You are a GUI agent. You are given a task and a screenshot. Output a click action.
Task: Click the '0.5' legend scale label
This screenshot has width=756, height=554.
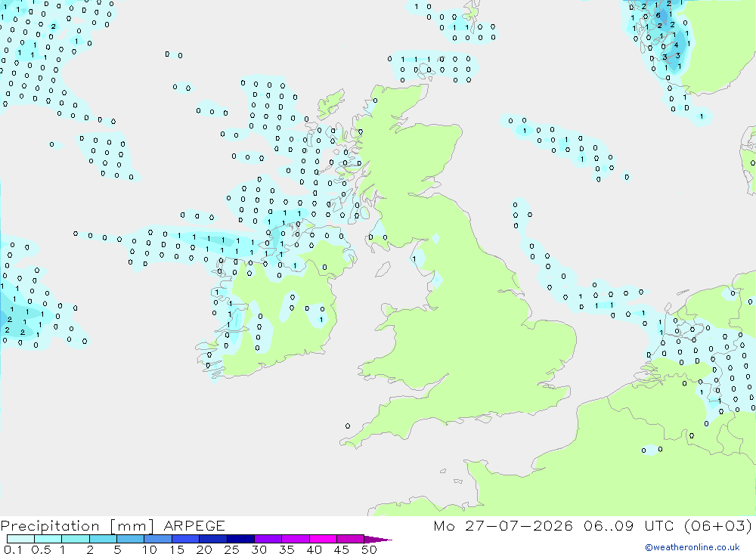click(41, 549)
